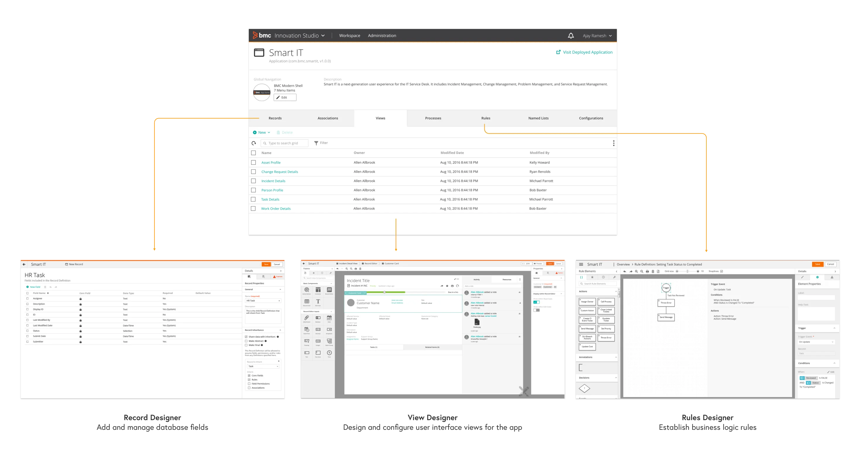Click zoom out on Rules Designer toolbar
This screenshot has height=455, width=868.
pos(642,272)
